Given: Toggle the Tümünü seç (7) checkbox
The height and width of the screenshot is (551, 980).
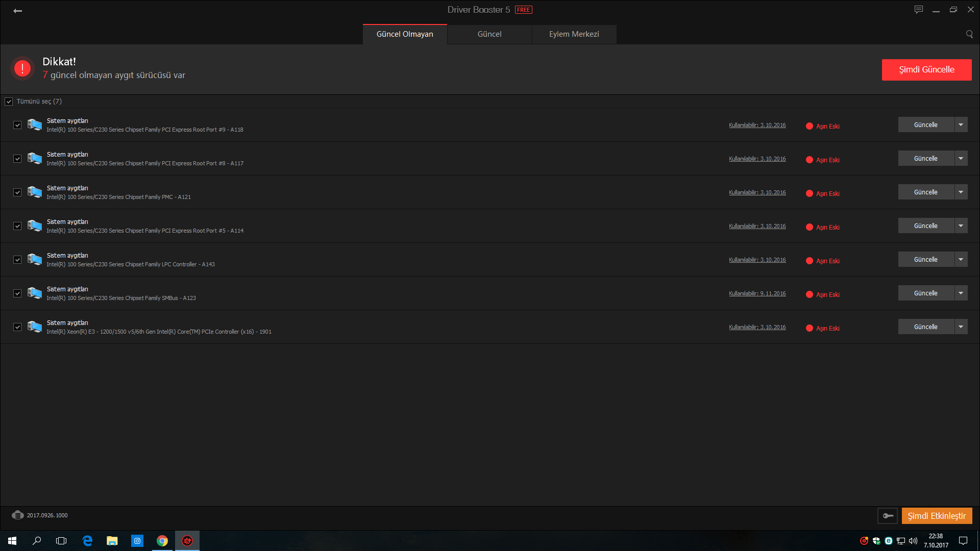Looking at the screenshot, I should pyautogui.click(x=9, y=102).
